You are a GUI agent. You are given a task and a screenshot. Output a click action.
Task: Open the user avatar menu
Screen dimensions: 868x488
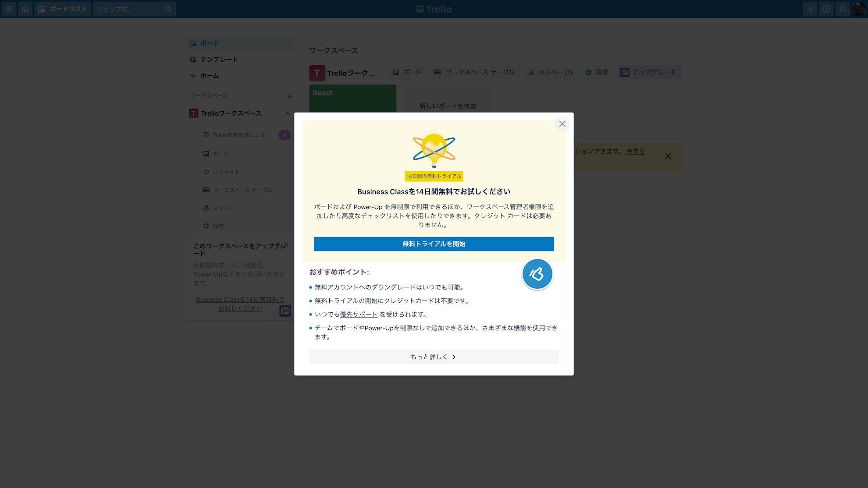pos(859,9)
